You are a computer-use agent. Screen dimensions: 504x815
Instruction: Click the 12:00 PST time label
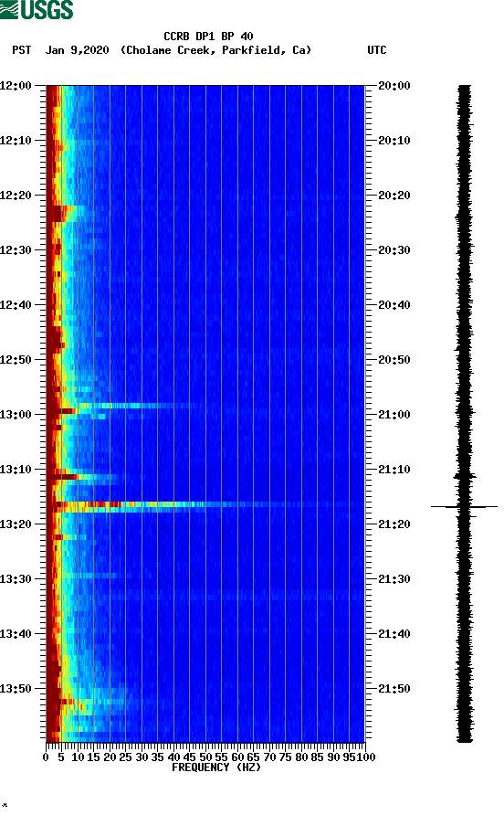click(x=16, y=85)
